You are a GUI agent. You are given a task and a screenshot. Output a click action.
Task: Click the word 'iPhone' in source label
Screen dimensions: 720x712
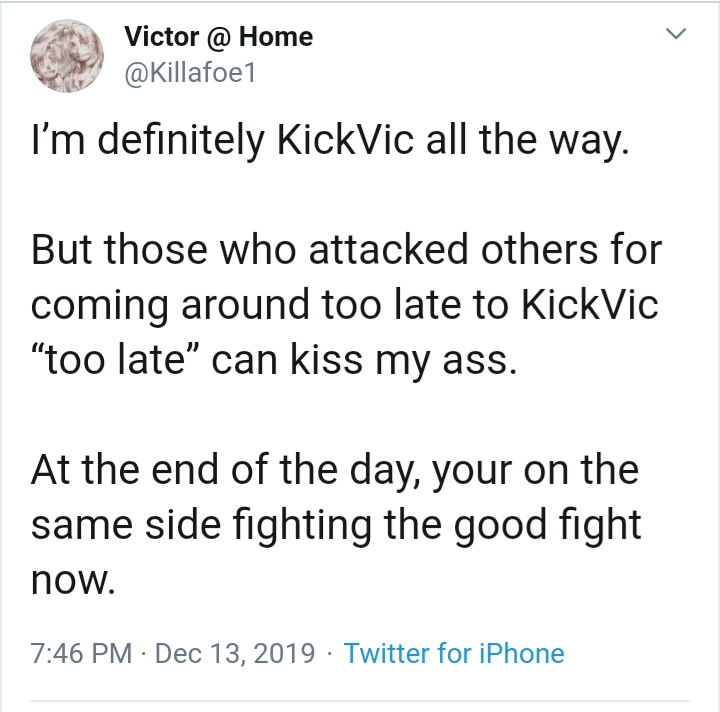pos(522,653)
